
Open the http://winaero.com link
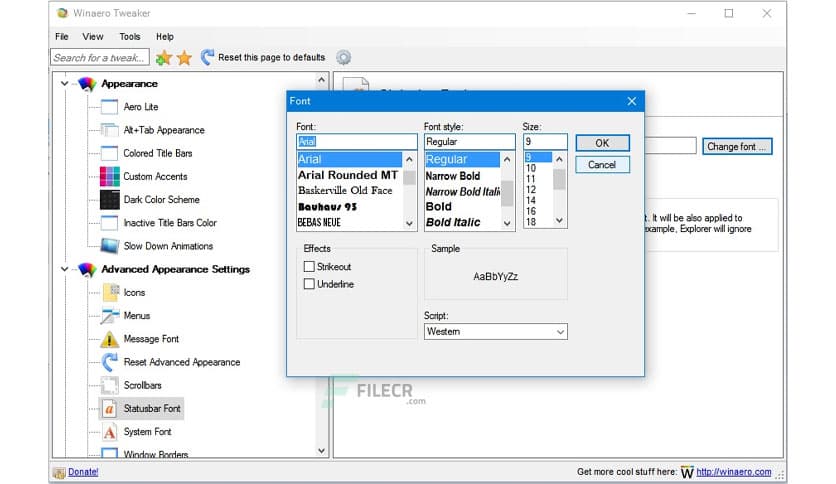pos(734,472)
